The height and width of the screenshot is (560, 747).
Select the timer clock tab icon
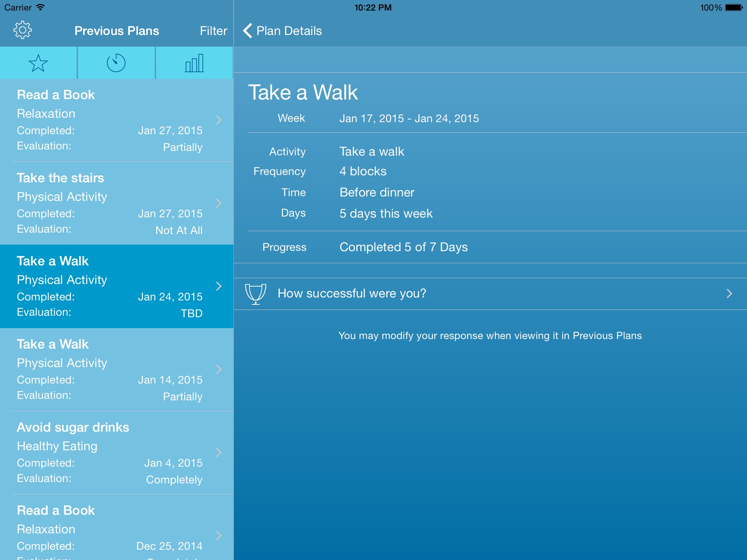(116, 63)
